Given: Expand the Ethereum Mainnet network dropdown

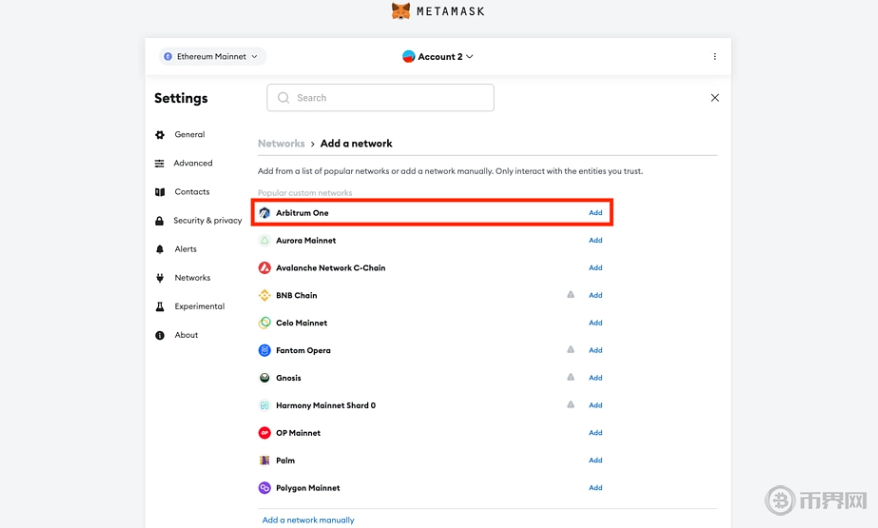Looking at the screenshot, I should 211,57.
